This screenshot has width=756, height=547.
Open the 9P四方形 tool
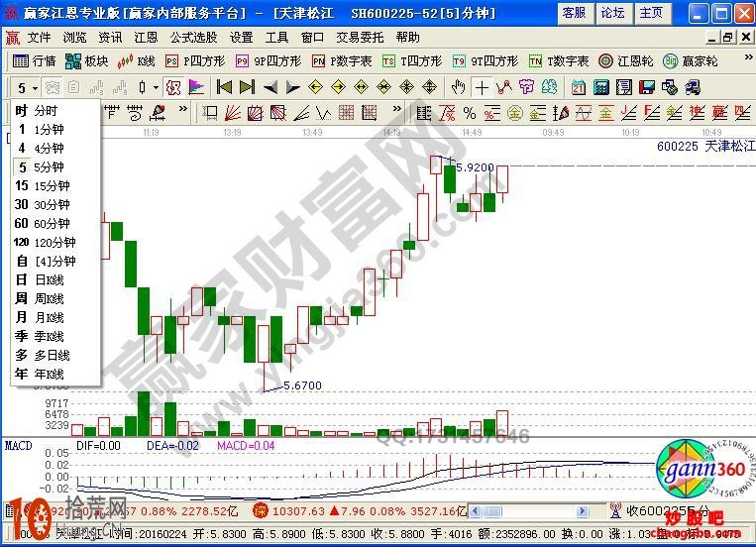coord(269,61)
